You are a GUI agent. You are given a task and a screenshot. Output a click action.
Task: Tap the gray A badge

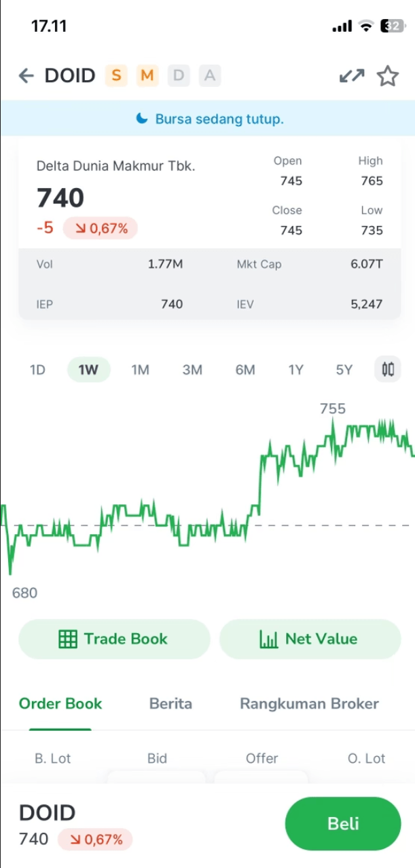point(210,75)
